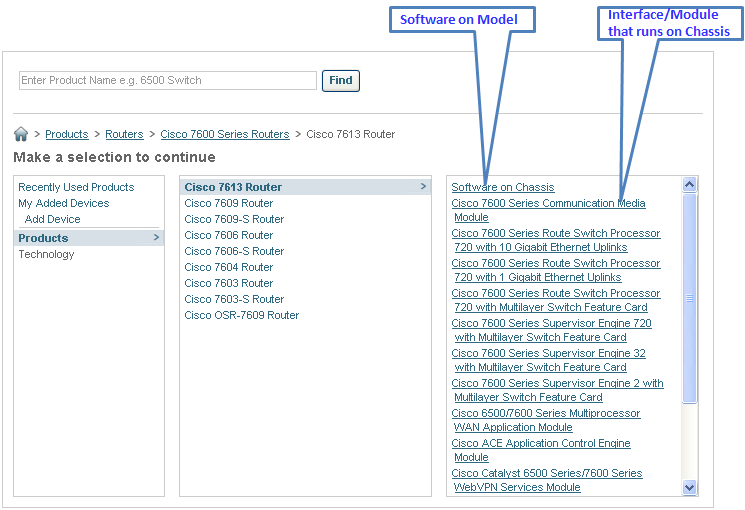745x510 pixels.
Task: Select the Technology category
Action: click(46, 254)
